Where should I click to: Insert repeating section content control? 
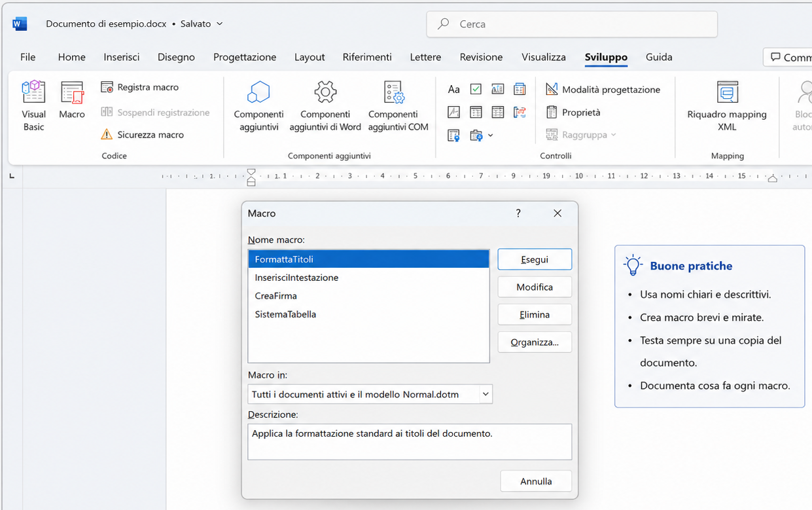(520, 112)
